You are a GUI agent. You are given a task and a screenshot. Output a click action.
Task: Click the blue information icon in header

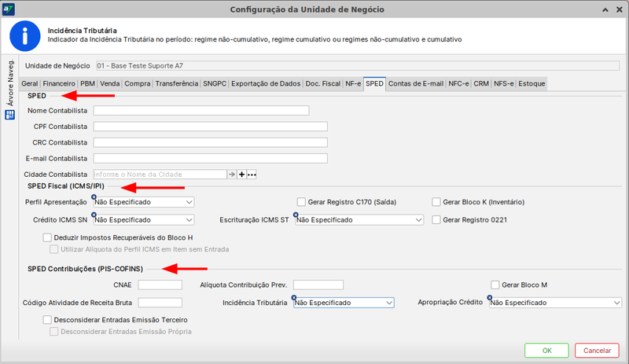[24, 35]
